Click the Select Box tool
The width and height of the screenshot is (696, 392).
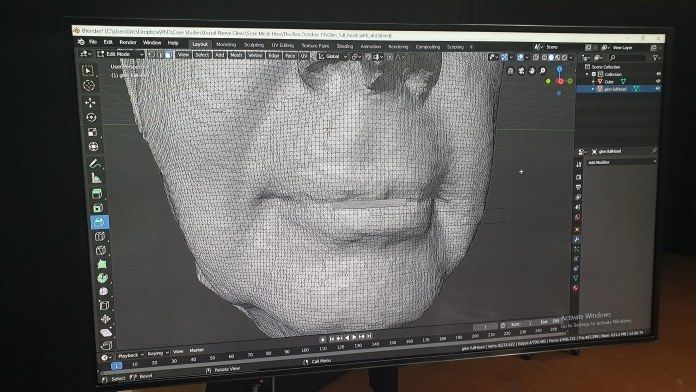(x=88, y=71)
